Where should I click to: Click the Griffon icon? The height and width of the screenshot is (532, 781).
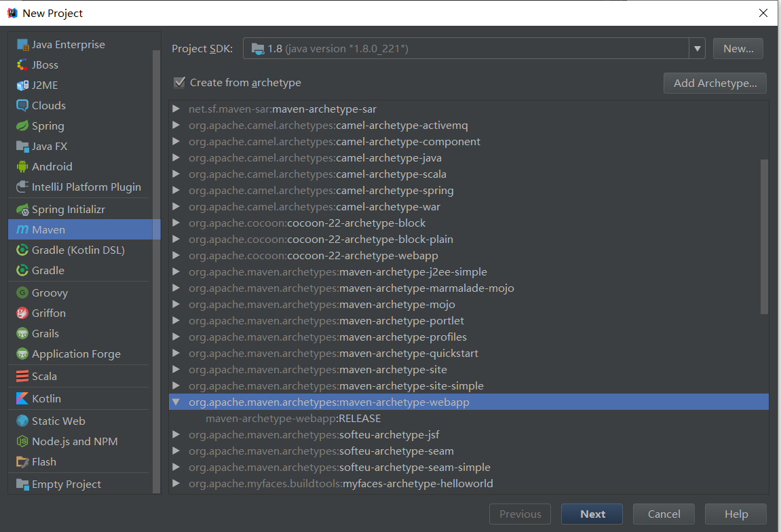tap(22, 313)
